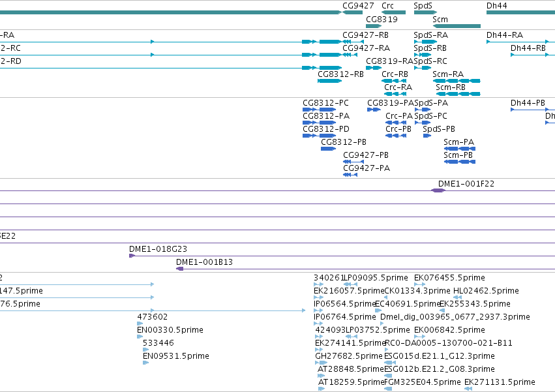Viewport: 555px width, 392px height.
Task: Select protein Scm-PB
Action: click(x=458, y=155)
